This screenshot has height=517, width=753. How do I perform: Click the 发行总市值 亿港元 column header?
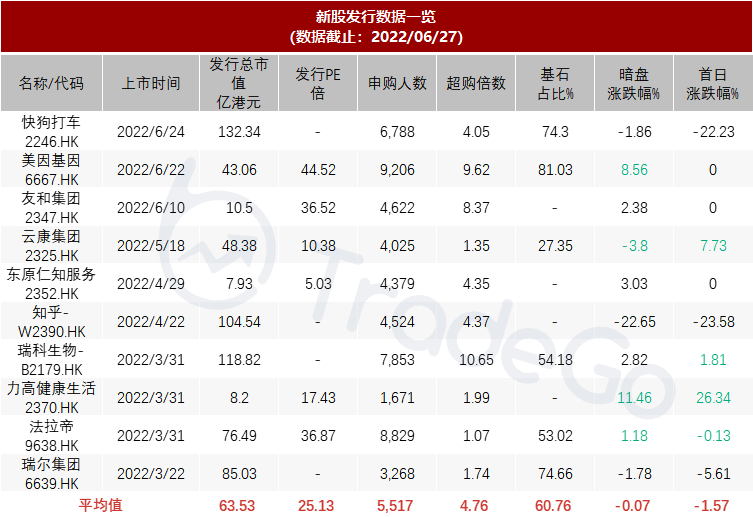pyautogui.click(x=239, y=84)
